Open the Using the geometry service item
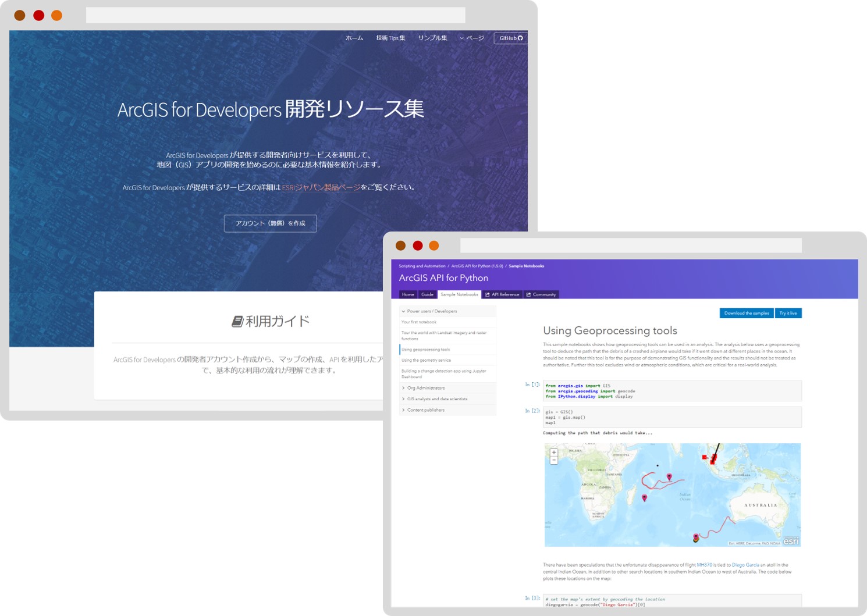867x616 pixels. 447,360
